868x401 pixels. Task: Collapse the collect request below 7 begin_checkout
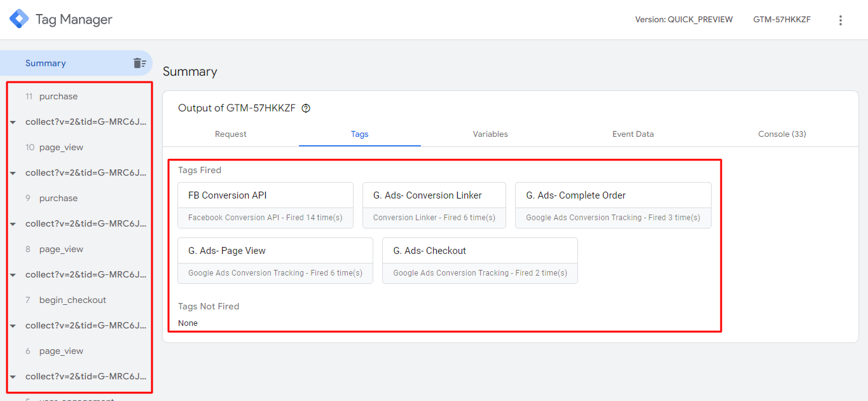click(13, 326)
